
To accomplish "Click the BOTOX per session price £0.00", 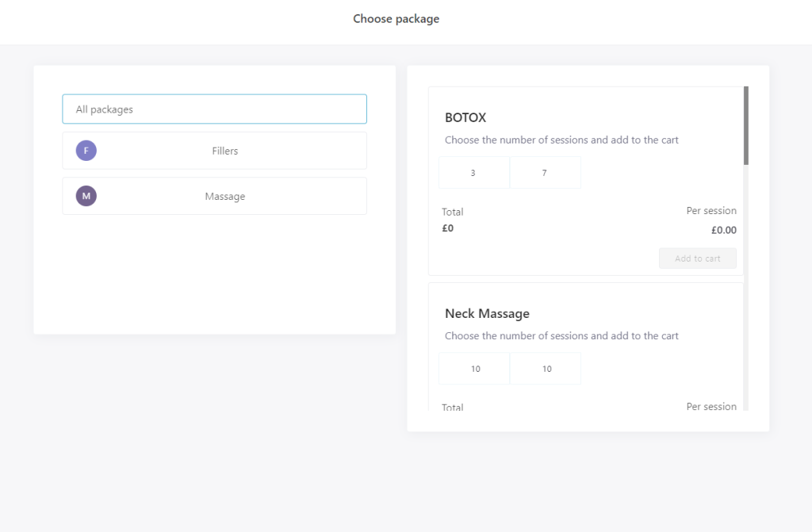I will pos(723,231).
